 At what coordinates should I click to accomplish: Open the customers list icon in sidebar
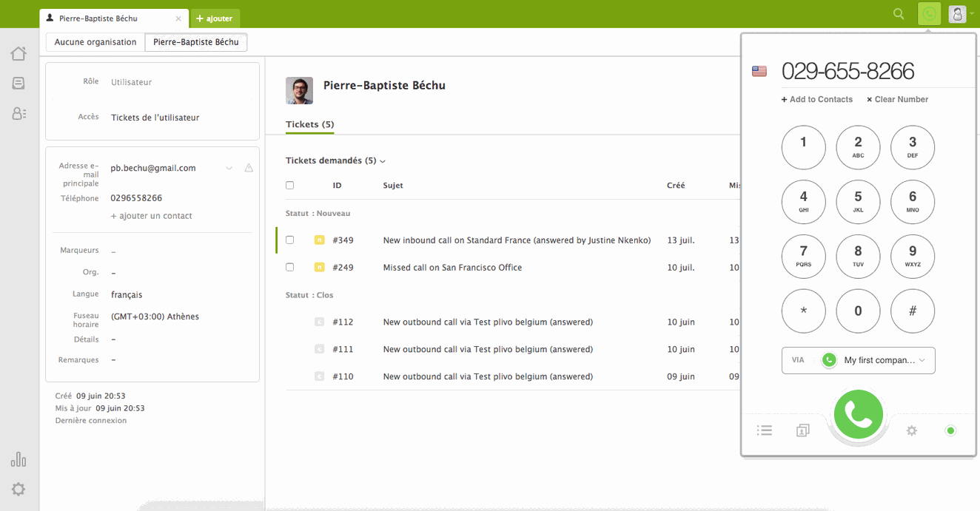19,114
